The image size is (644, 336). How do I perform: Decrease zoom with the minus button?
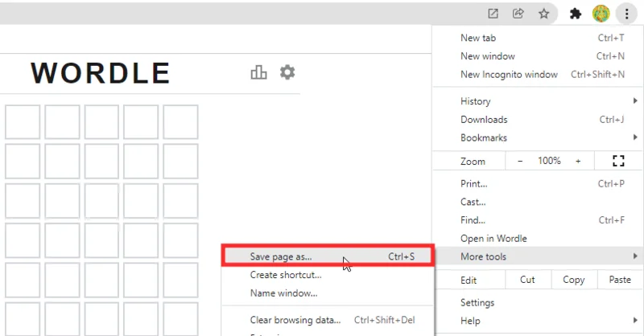520,161
